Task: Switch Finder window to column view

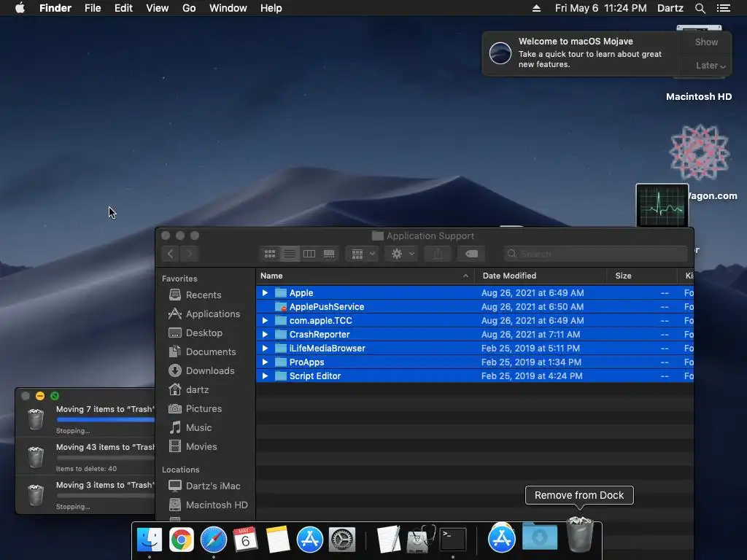Action: tap(309, 254)
